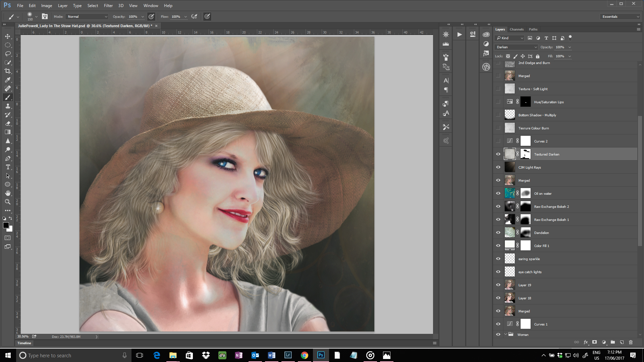Select the Clone Stamp tool
Image resolution: width=644 pixels, height=362 pixels.
coord(7,106)
